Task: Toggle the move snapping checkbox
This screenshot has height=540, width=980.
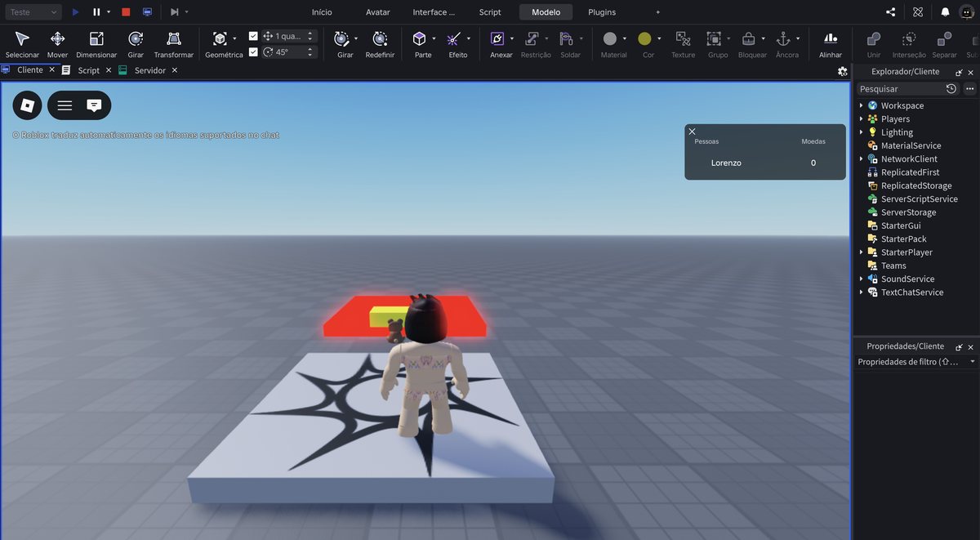Action: tap(253, 36)
